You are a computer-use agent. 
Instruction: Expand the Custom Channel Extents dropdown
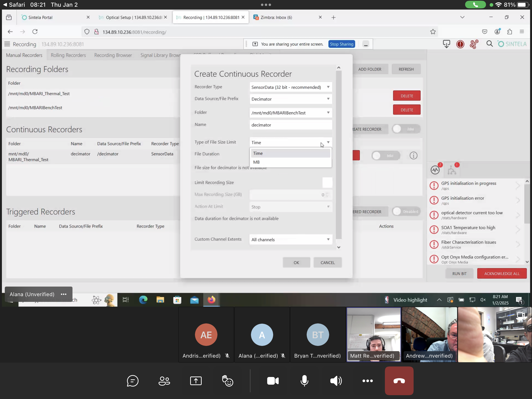click(x=291, y=239)
